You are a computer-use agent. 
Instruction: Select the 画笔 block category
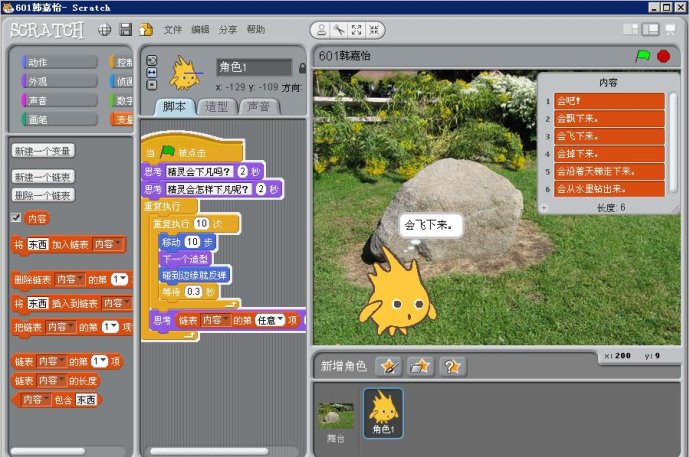pos(59,120)
